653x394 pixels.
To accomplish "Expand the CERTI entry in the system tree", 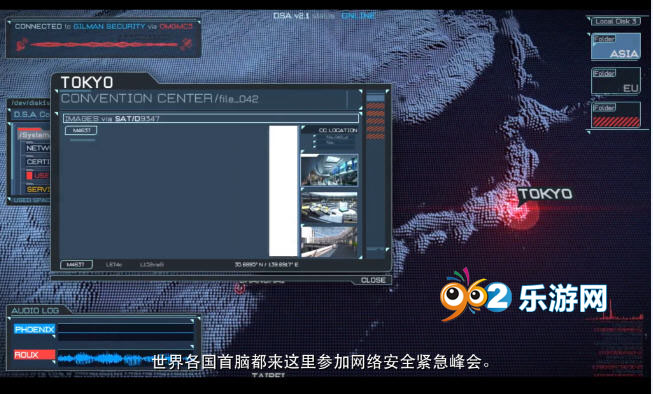I will pyautogui.click(x=37, y=162).
